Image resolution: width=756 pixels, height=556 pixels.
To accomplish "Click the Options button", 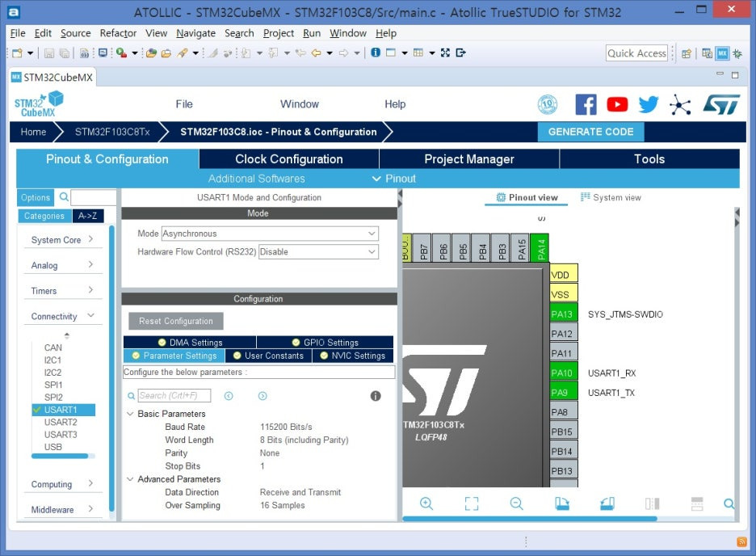I will coord(36,197).
